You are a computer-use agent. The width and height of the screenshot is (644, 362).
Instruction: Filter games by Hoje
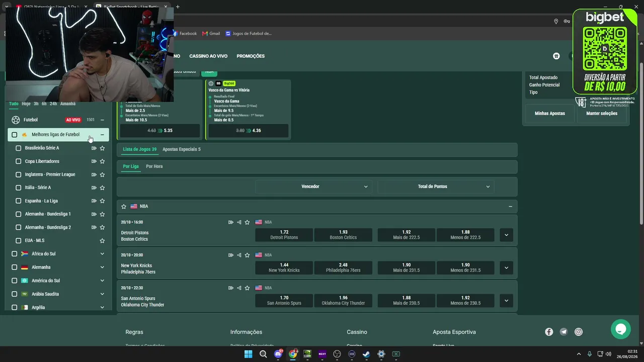(x=26, y=104)
